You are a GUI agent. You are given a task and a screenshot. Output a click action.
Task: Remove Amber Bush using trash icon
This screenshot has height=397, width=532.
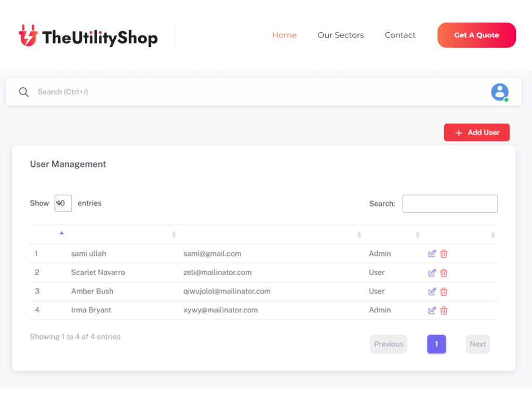pyautogui.click(x=444, y=292)
